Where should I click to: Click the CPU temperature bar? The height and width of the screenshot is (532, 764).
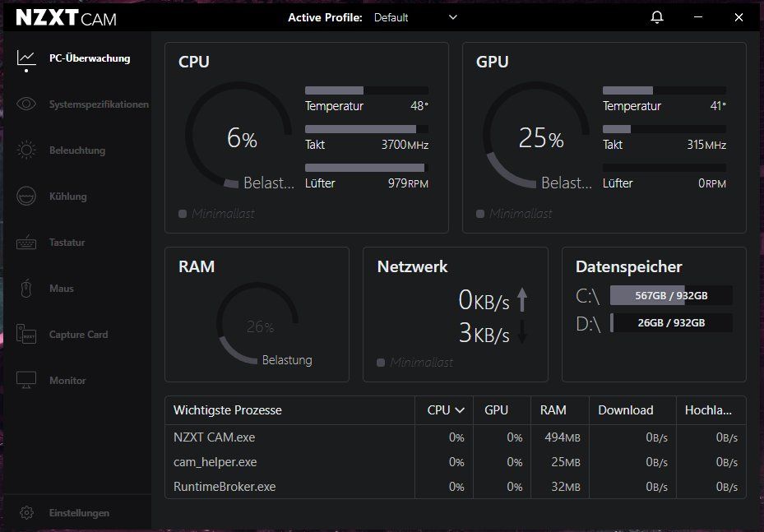coord(367,90)
